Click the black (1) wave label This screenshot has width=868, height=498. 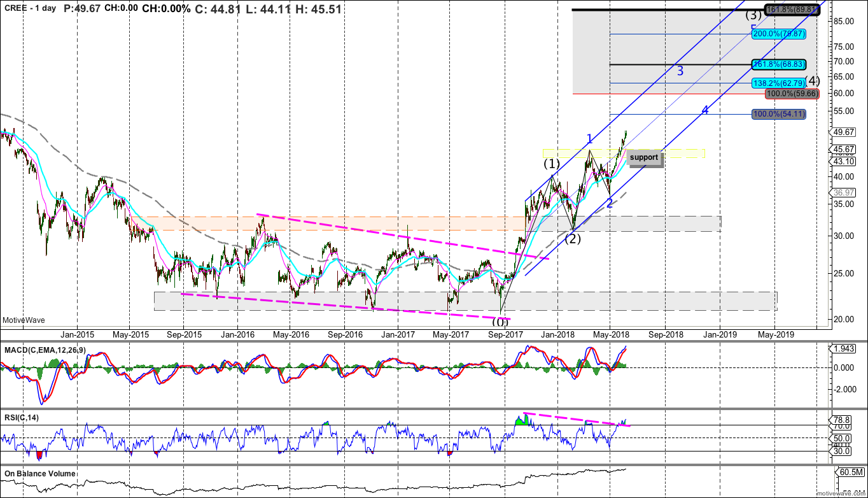pos(551,164)
